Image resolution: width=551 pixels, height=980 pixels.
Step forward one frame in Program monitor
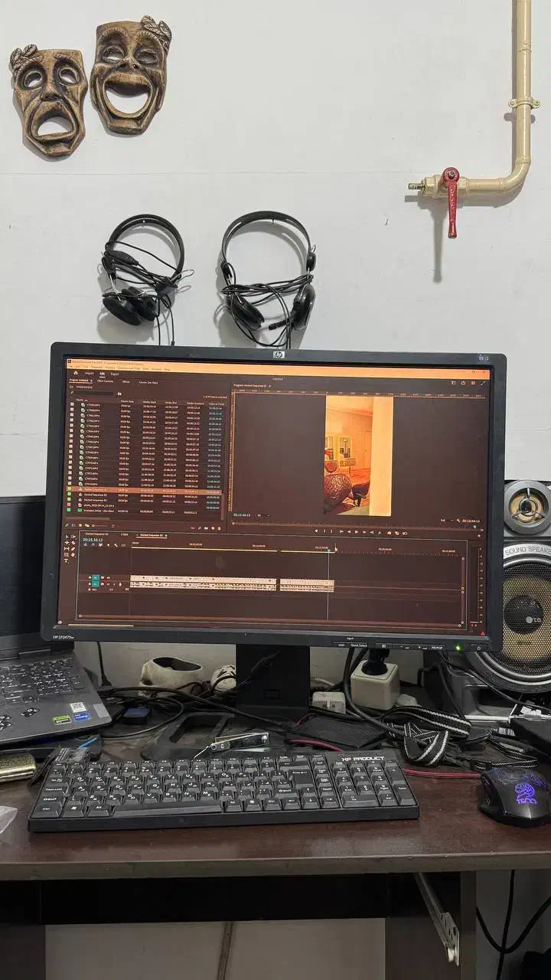pyautogui.click(x=364, y=532)
